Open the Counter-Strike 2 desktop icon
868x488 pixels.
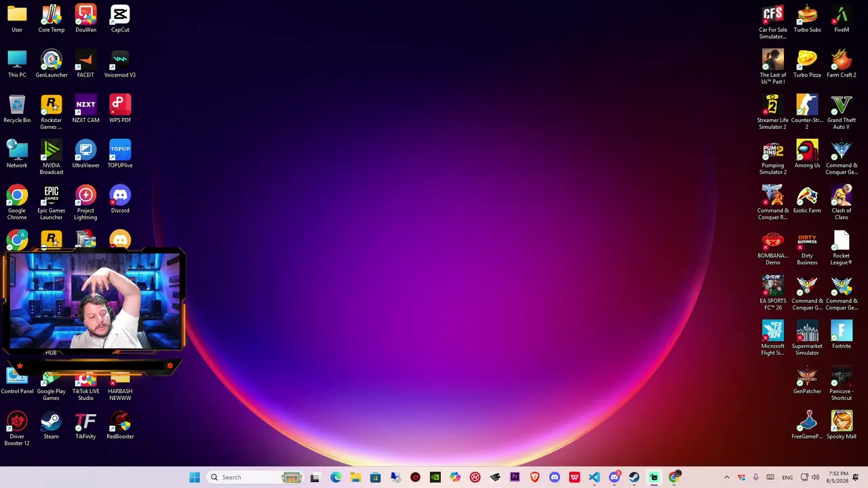point(807,113)
